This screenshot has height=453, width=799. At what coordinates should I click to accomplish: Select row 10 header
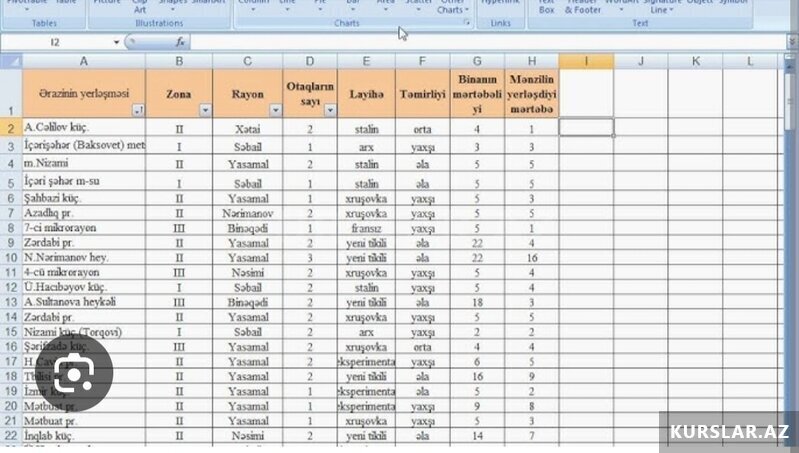point(9,257)
